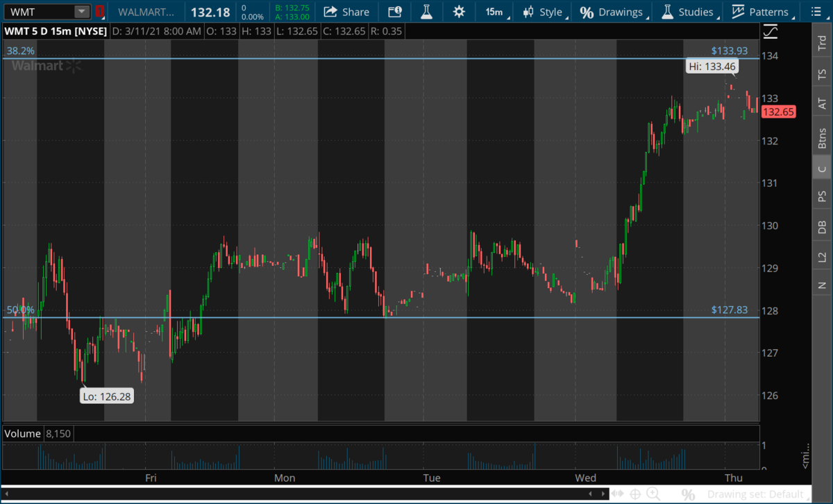
Task: Click the horizontal expand/compress arrows icon
Action: point(618,494)
